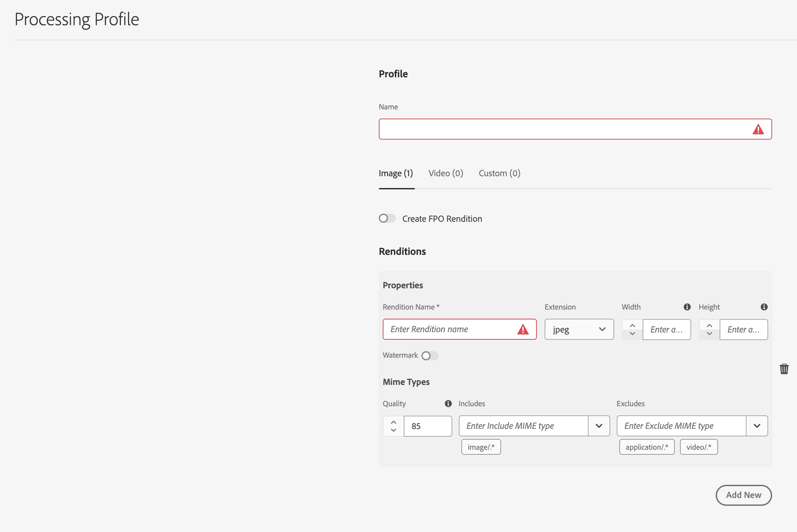This screenshot has width=797, height=532.
Task: Turn on the Watermark switch
Action: click(430, 355)
